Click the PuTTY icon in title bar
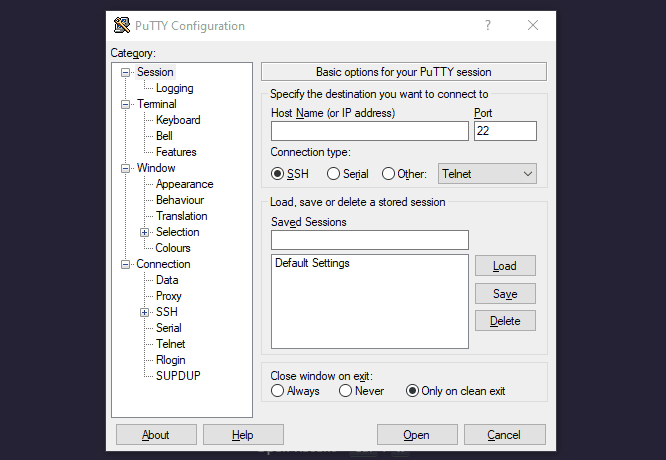Viewport: 666px width, 460px height. [x=122, y=25]
